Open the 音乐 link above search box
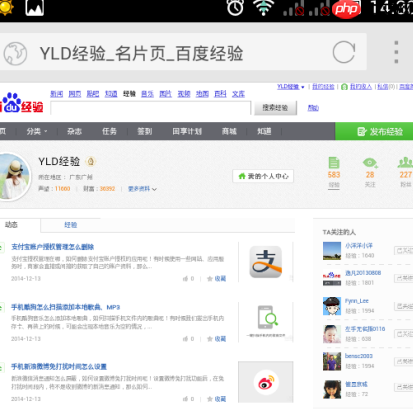Viewport: 413px width, 409px height. click(147, 94)
